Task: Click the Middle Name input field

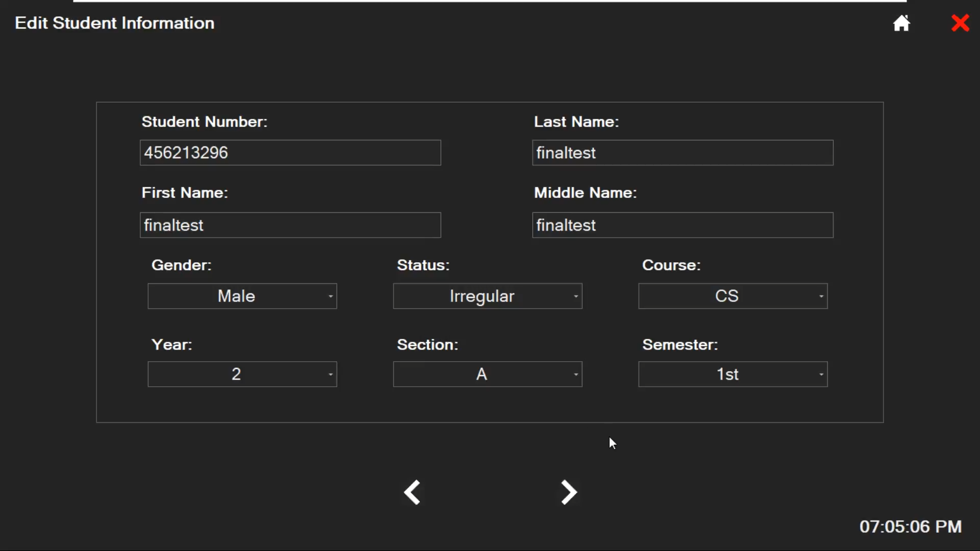Action: 683,225
